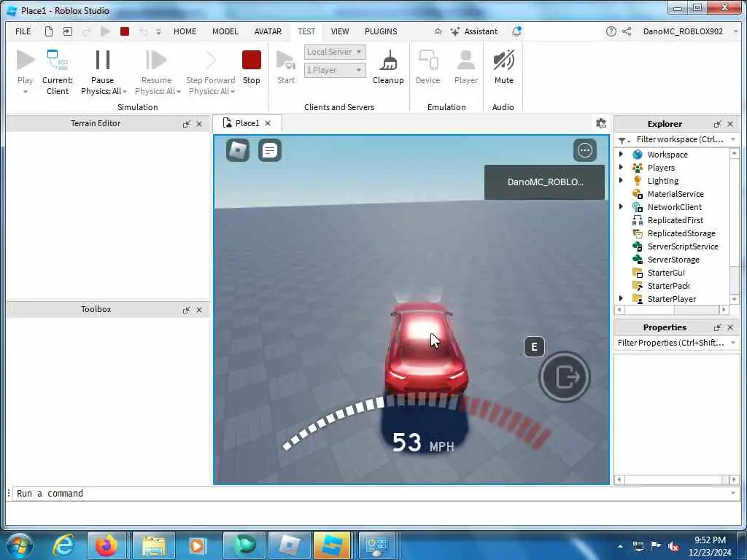Close the Place1 document tab
This screenshot has width=747, height=560.
[268, 123]
